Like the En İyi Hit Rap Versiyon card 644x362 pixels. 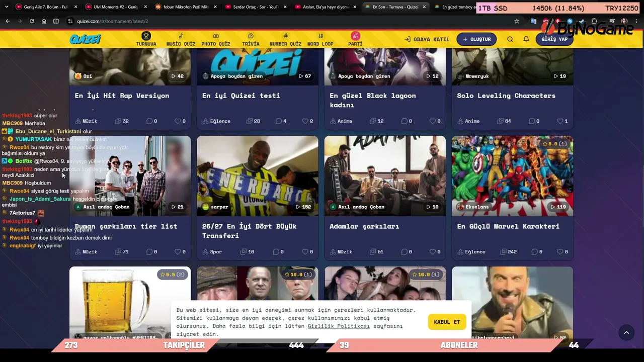[178, 121]
